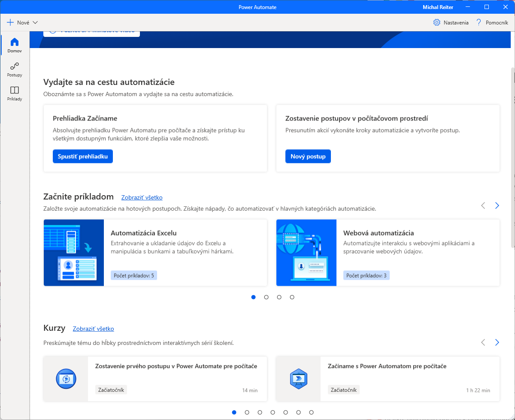This screenshot has height=420, width=515.
Task: Select fourth page dot under examples carousel
Action: (292, 297)
